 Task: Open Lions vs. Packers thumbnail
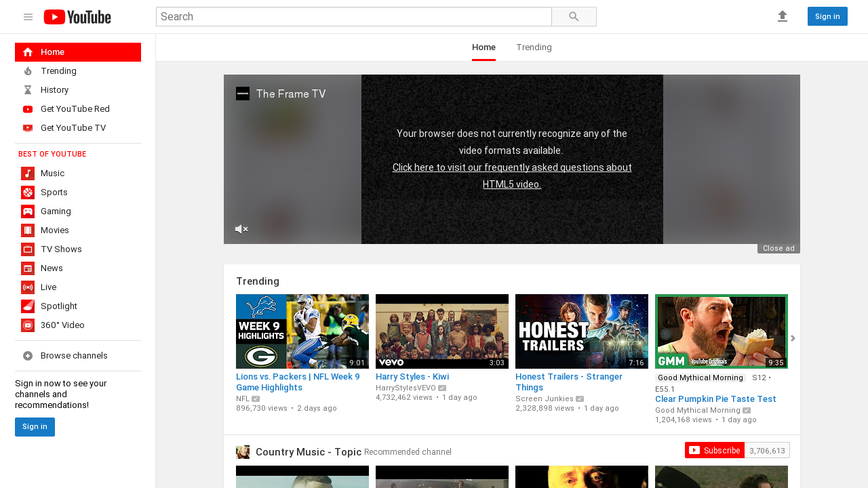pos(302,331)
